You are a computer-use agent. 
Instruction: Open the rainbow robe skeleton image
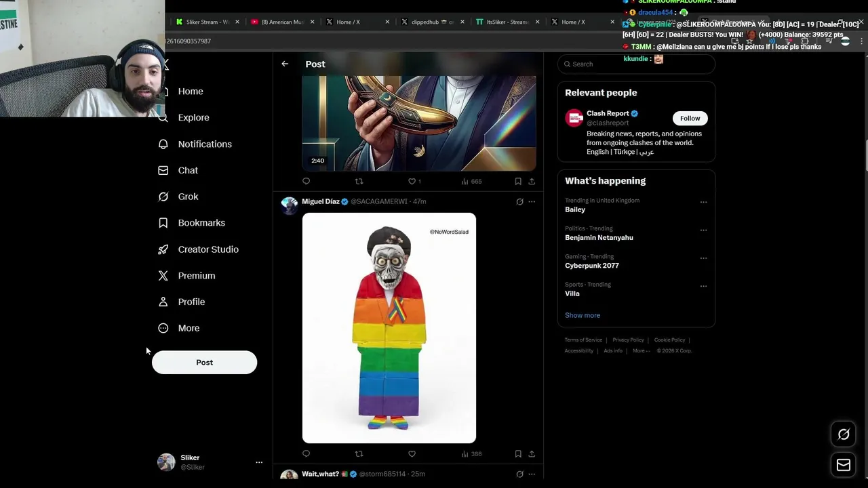[x=389, y=328]
